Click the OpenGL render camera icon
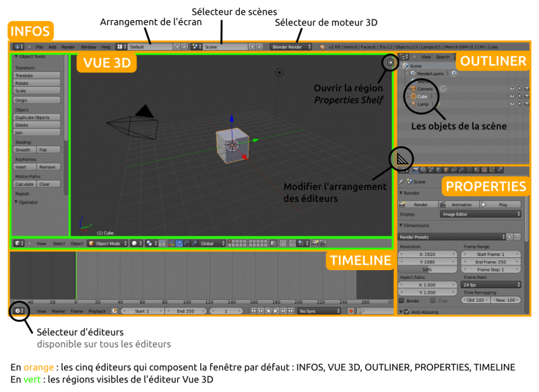Image resolution: width=539 pixels, height=392 pixels. pyautogui.click(x=315, y=244)
